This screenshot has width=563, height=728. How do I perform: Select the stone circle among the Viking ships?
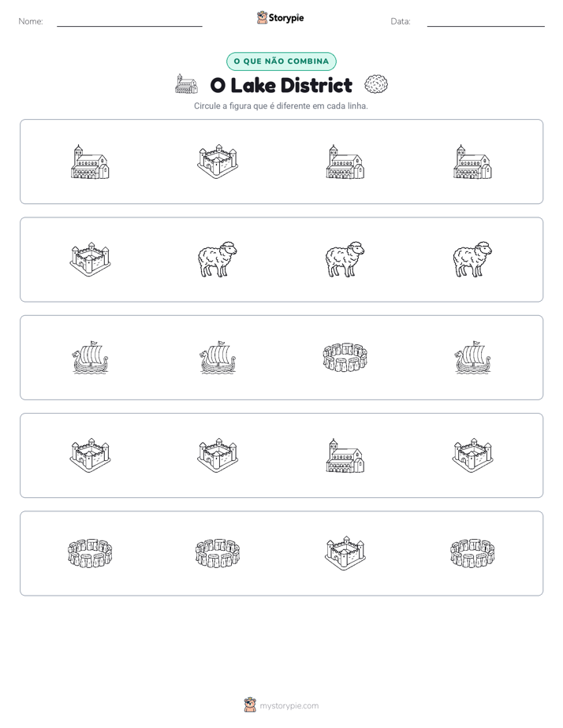pos(345,358)
